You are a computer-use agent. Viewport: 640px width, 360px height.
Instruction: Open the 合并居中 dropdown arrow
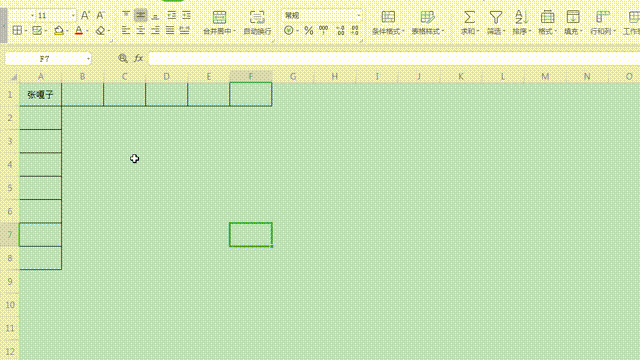tap(234, 31)
